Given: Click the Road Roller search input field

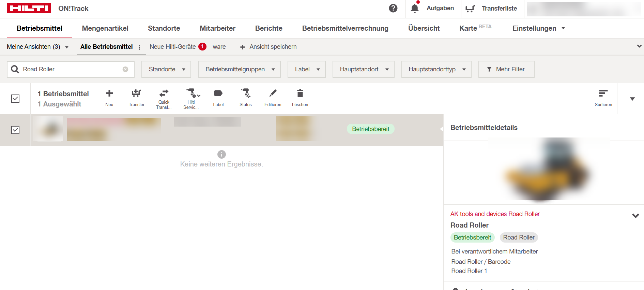Looking at the screenshot, I should (71, 69).
